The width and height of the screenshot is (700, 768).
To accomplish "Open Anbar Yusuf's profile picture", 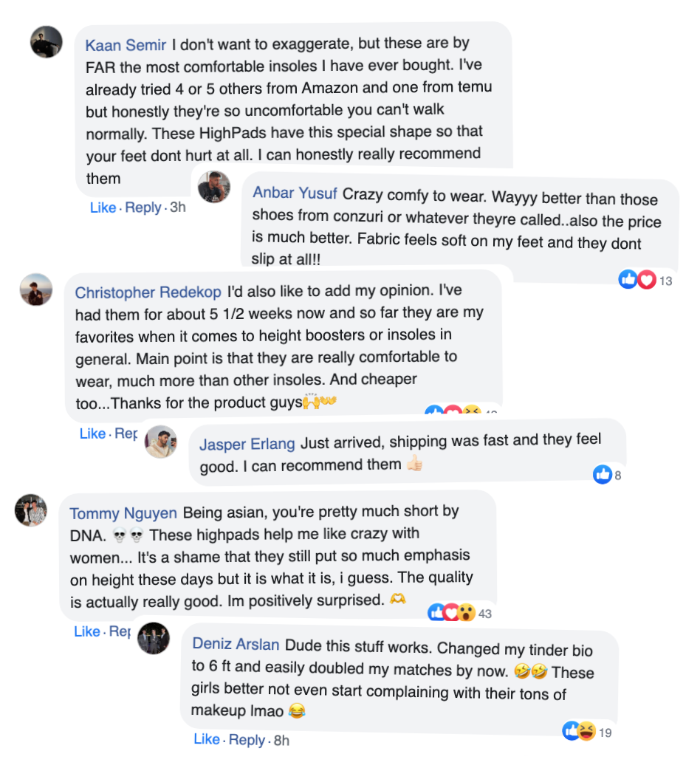I will [214, 188].
